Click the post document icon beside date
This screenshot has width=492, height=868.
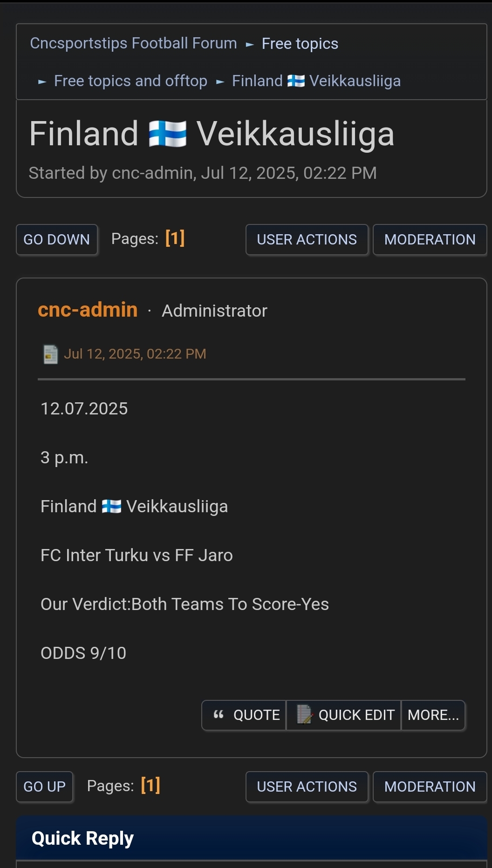click(x=50, y=354)
